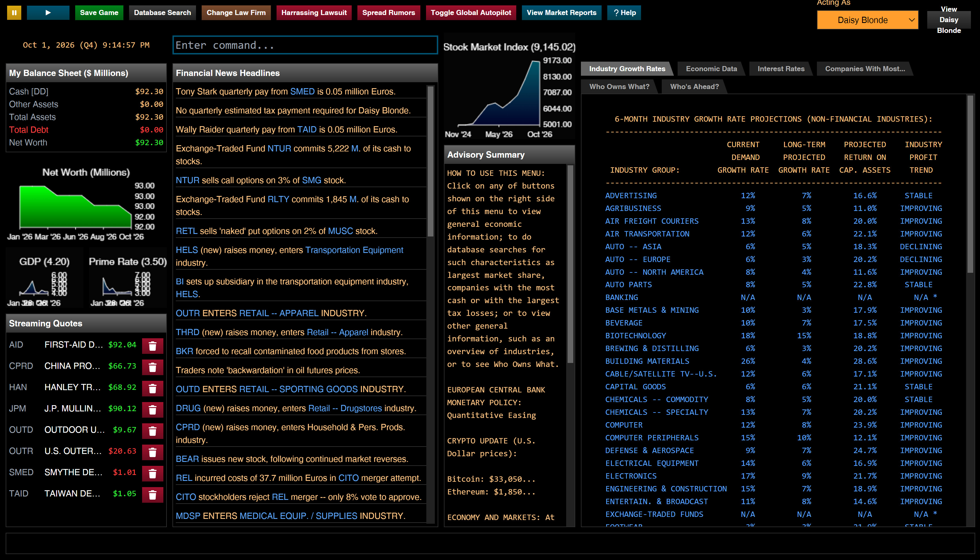
Task: Switch to the Economic Data tab
Action: click(711, 68)
